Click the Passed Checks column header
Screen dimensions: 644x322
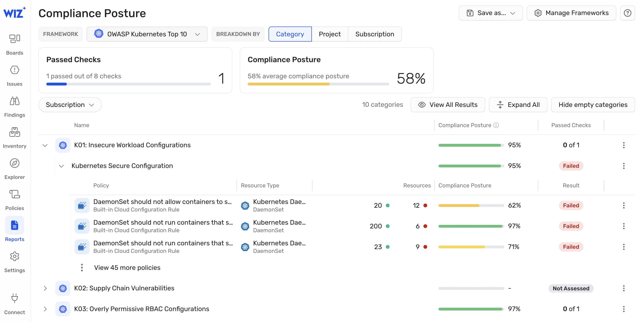(571, 125)
